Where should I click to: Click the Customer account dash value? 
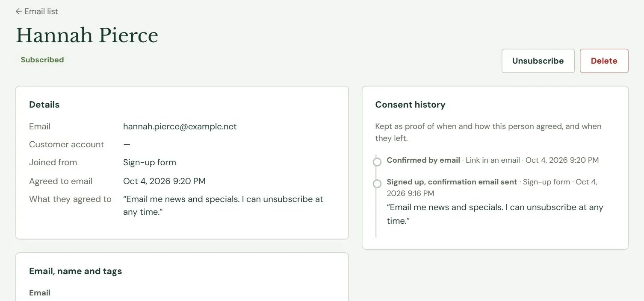(x=127, y=144)
